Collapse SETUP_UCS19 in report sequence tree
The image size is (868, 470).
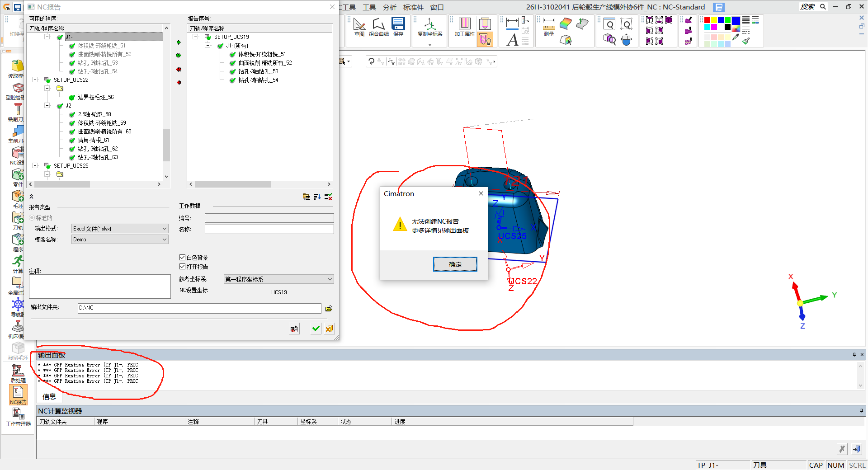click(195, 37)
